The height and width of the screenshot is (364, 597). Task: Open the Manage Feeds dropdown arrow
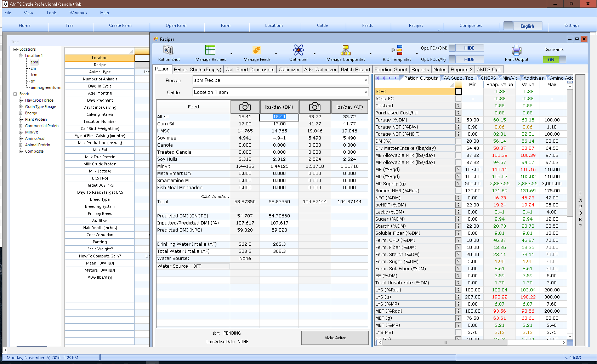[276, 54]
